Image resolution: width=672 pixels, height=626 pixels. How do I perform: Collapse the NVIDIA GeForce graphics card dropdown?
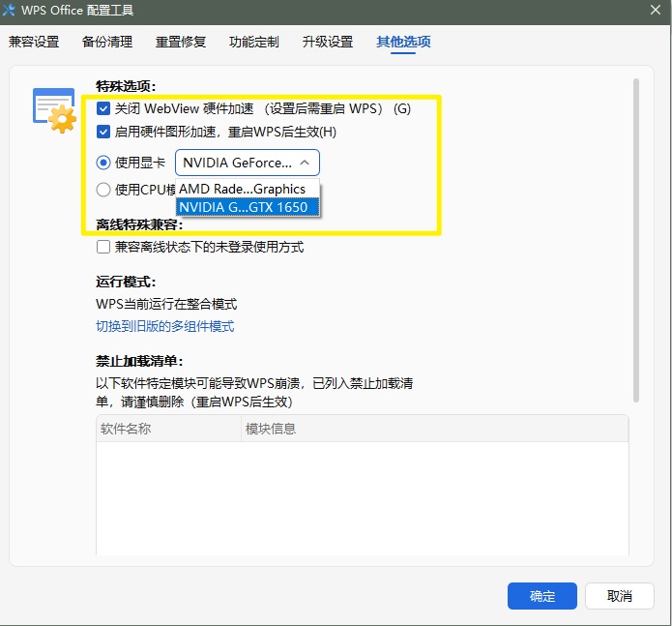(248, 163)
